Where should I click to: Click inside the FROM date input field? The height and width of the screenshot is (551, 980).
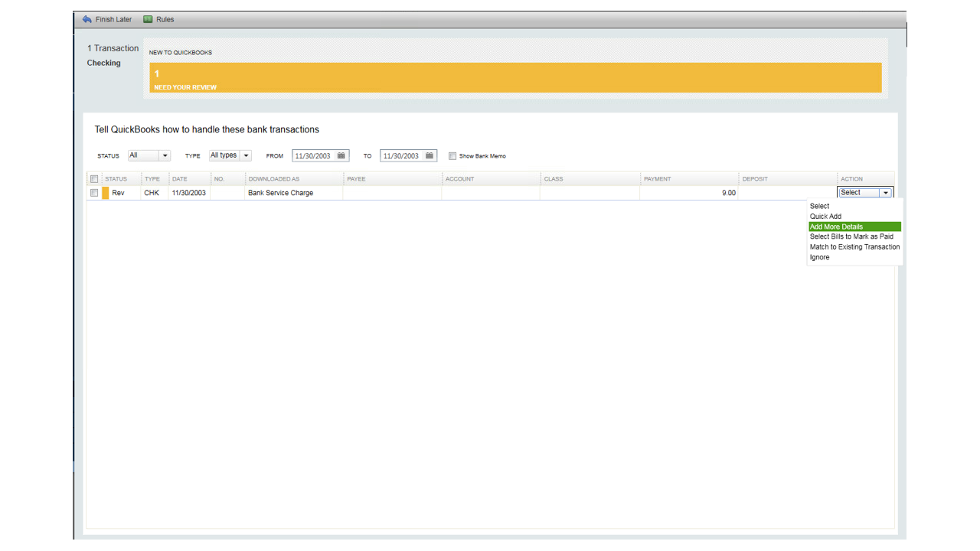click(315, 155)
